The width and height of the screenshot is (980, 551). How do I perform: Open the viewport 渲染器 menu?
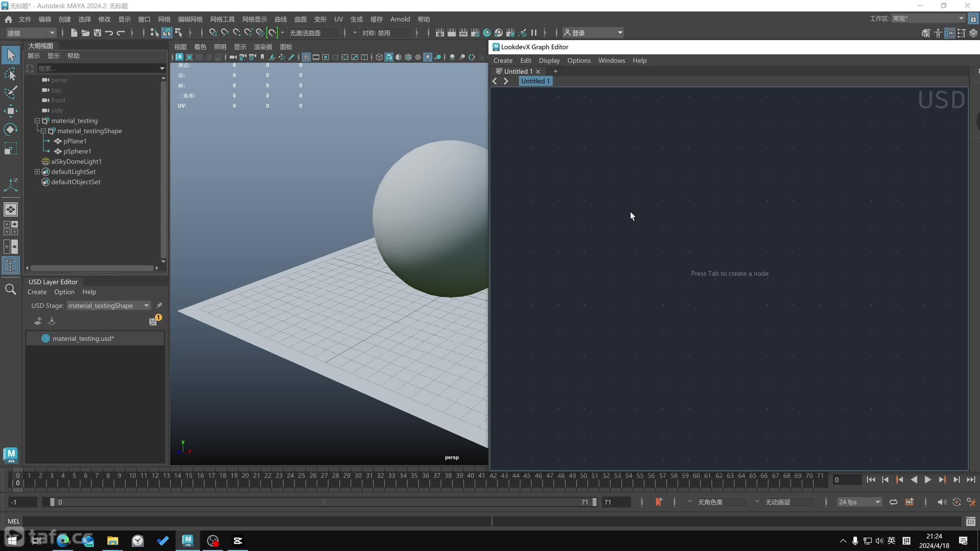click(x=263, y=47)
